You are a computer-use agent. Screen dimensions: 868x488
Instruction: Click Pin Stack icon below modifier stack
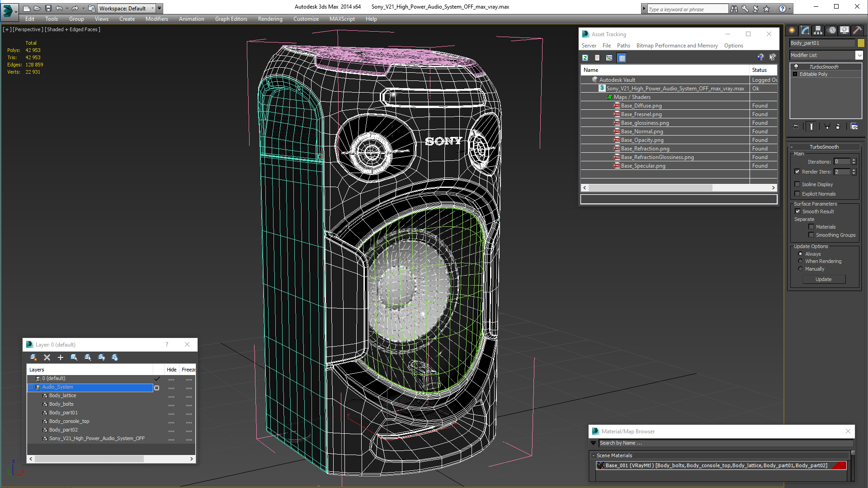pyautogui.click(x=796, y=127)
